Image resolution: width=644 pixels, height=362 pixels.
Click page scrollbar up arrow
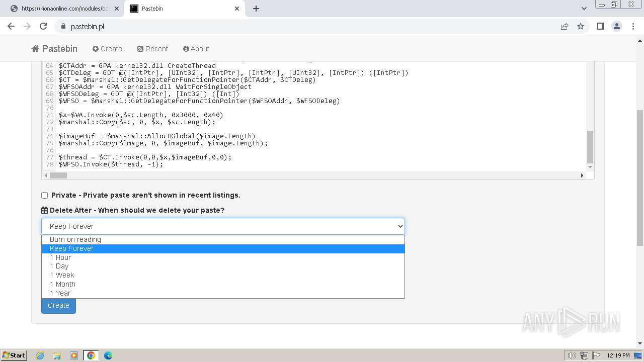tap(640, 40)
